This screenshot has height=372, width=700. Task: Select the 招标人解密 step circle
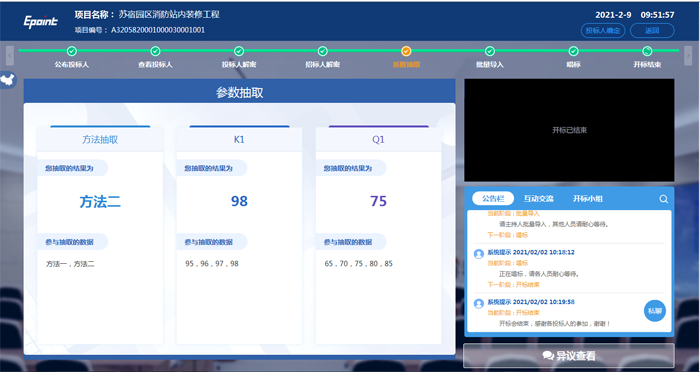(x=323, y=51)
